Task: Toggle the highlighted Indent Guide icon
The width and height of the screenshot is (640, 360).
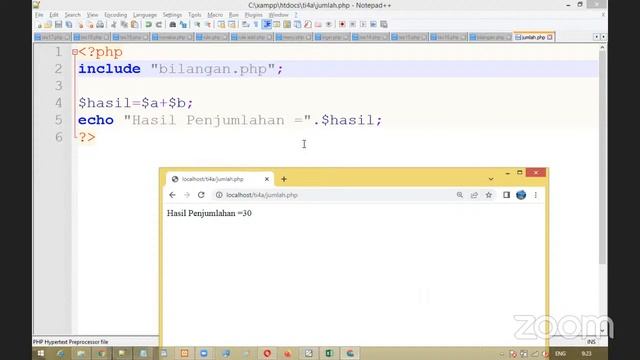Action: 267,25
